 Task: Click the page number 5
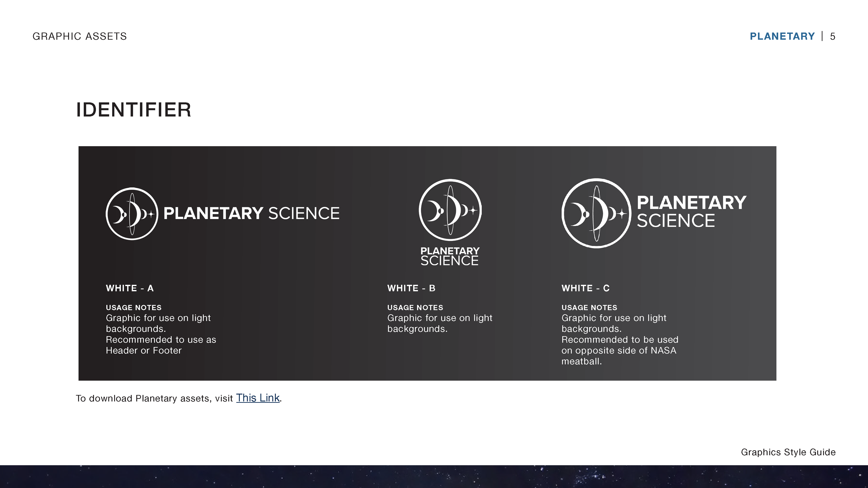point(833,36)
